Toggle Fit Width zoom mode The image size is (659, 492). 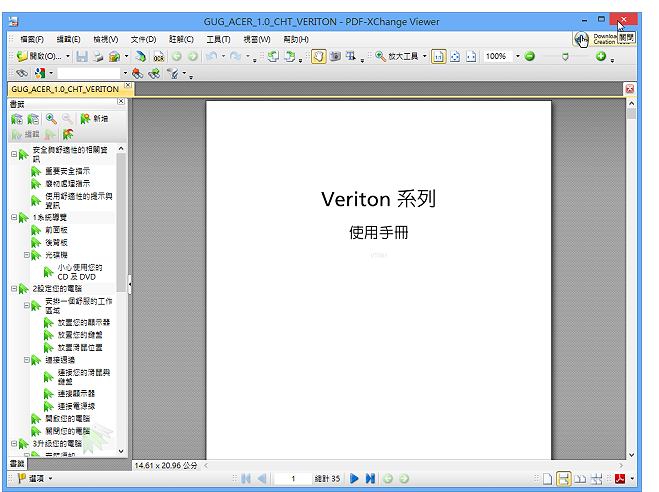pyautogui.click(x=471, y=56)
